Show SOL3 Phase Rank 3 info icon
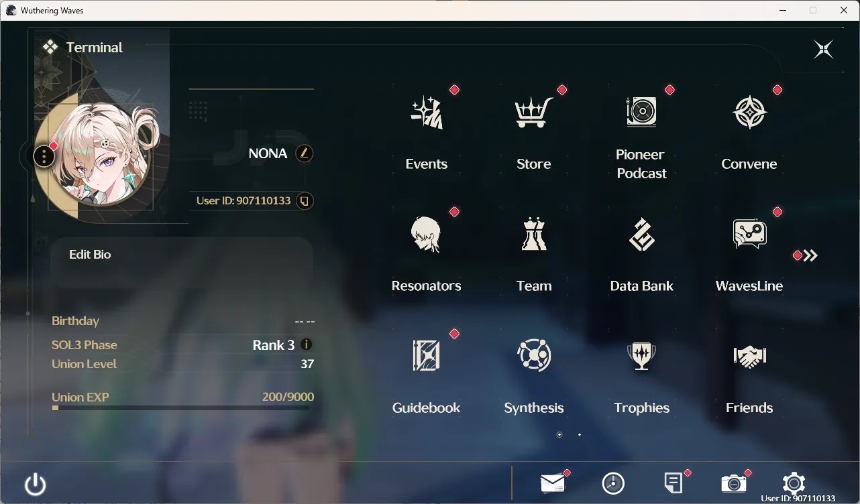Screen dimensions: 860x504 click(307, 344)
